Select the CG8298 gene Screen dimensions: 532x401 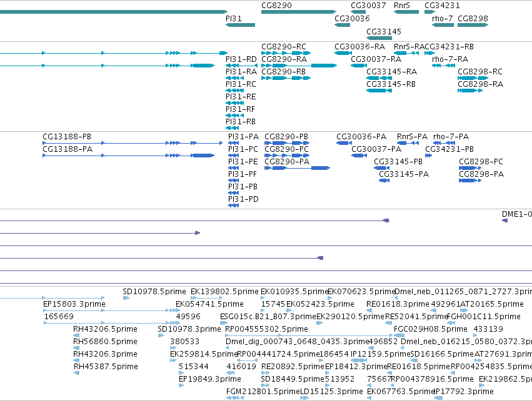(x=473, y=25)
